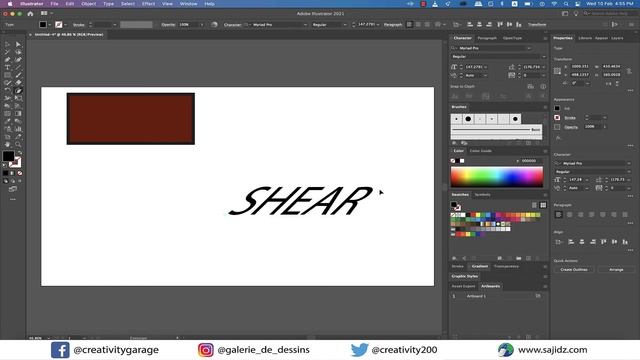This screenshot has height=360, width=640.
Task: Select the Rectangle tool
Action: point(7,76)
